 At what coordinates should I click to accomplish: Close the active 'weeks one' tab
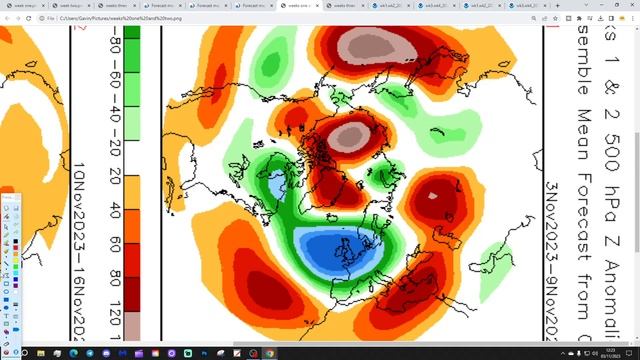[317, 6]
